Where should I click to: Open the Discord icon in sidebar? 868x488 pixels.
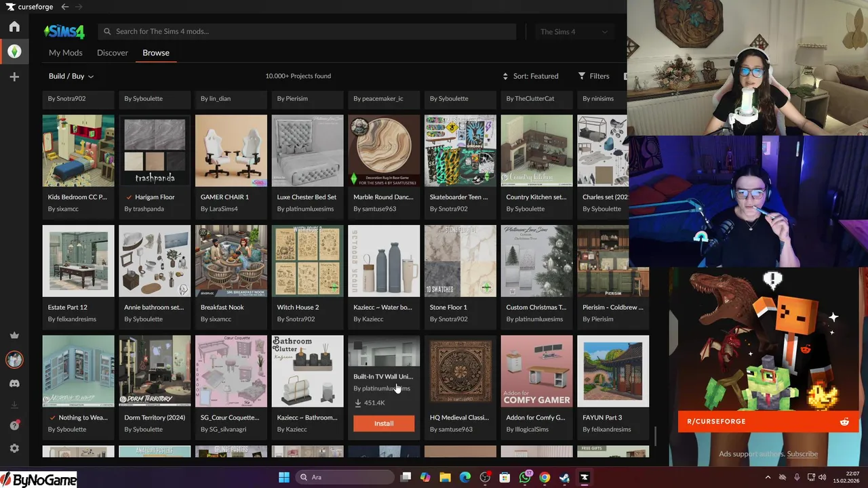[14, 384]
